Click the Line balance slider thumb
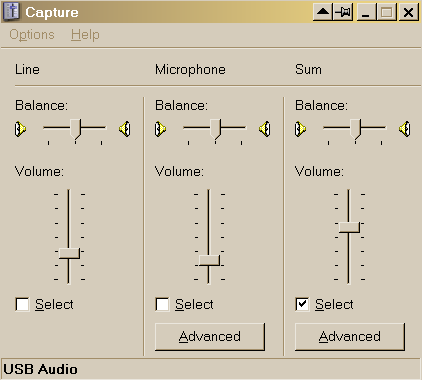This screenshot has width=422, height=380. click(76, 129)
